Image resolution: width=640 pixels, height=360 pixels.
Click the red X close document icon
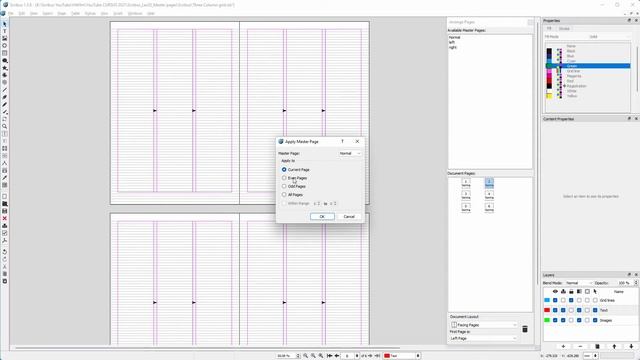(x=4, y=218)
